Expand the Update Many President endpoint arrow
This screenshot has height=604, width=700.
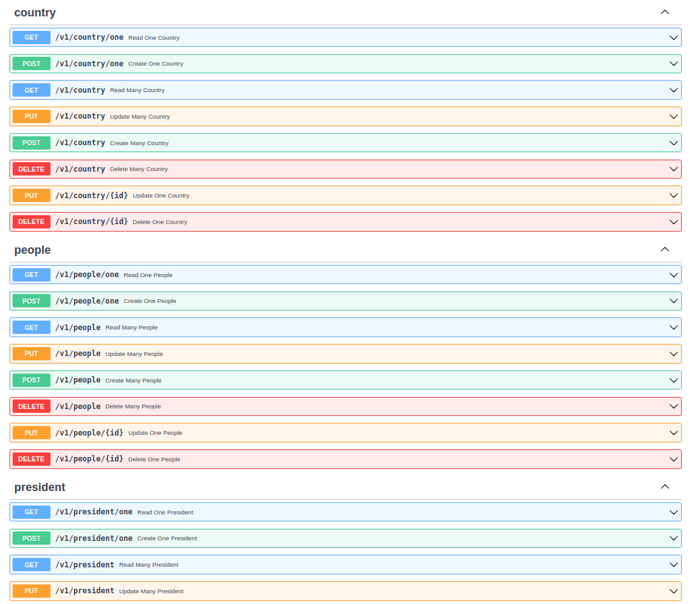pos(673,591)
